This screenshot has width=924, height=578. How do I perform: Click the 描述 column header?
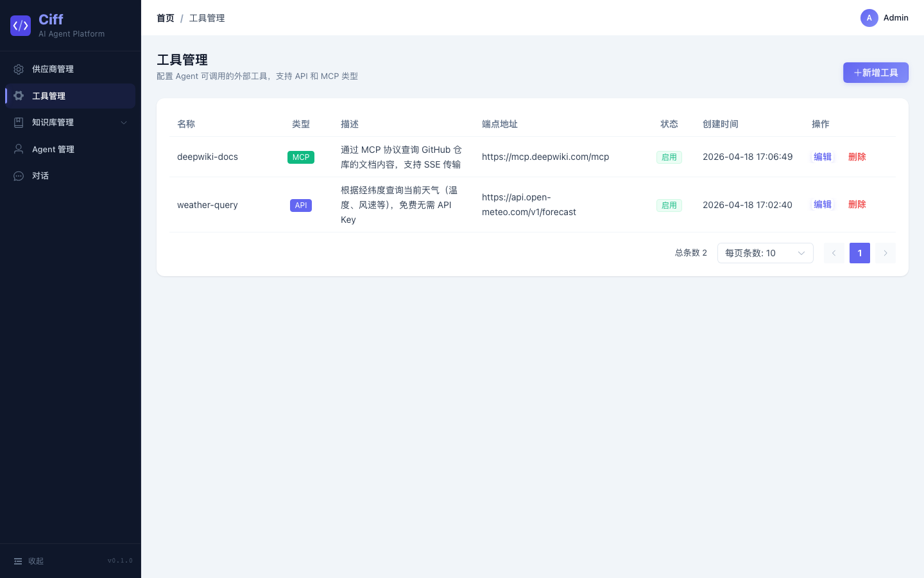point(350,124)
